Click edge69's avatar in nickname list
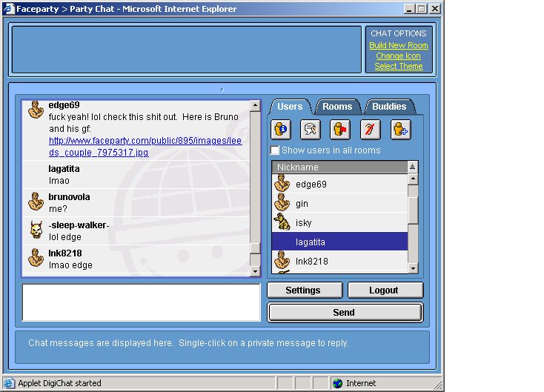Image resolution: width=544 pixels, height=392 pixels. click(282, 184)
